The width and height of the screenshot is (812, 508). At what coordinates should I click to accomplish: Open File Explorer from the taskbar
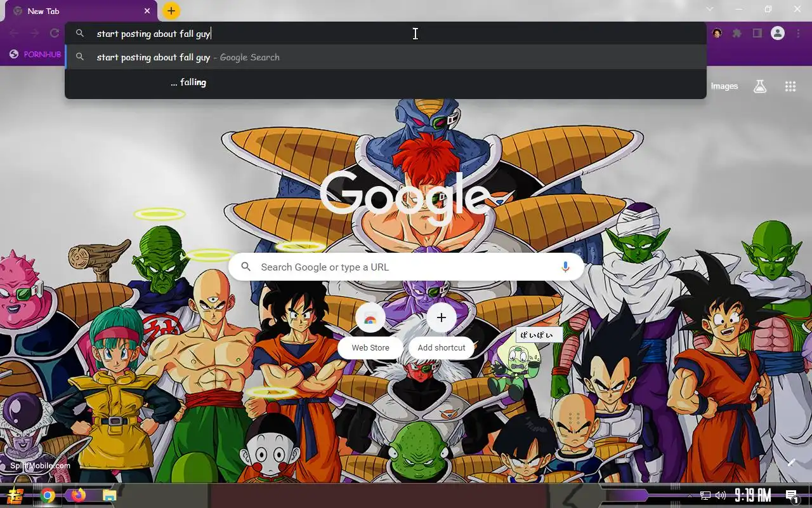click(110, 496)
